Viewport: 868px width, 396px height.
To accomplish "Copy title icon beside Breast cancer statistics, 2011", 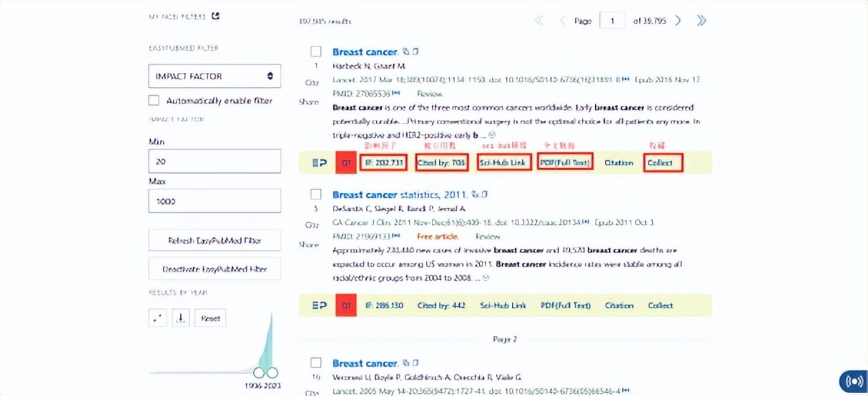I will pos(475,194).
